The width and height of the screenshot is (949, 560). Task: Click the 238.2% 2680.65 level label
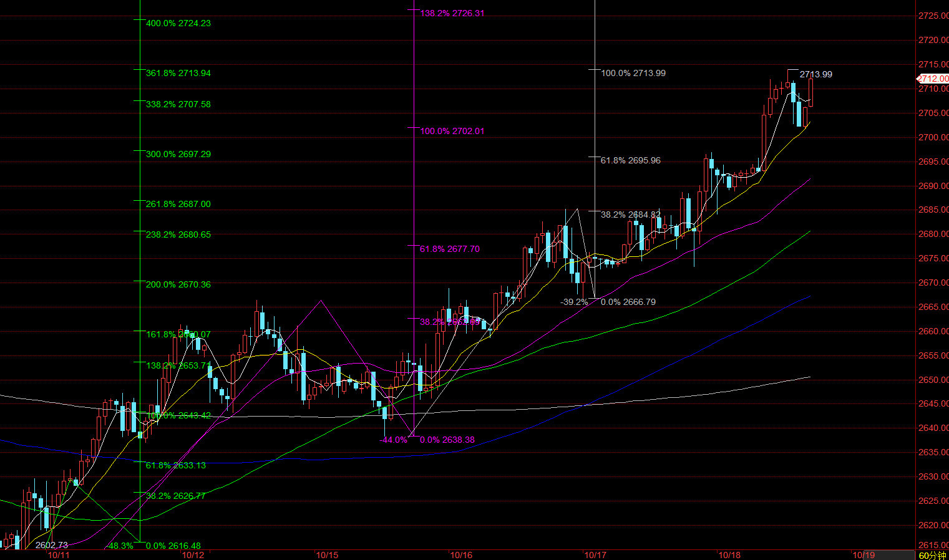pos(178,234)
